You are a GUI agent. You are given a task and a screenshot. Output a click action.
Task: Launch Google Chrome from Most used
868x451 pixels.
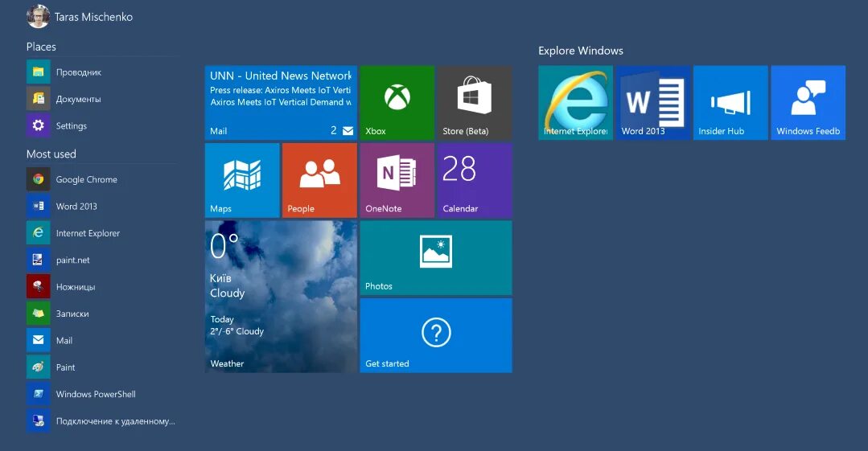pyautogui.click(x=102, y=179)
